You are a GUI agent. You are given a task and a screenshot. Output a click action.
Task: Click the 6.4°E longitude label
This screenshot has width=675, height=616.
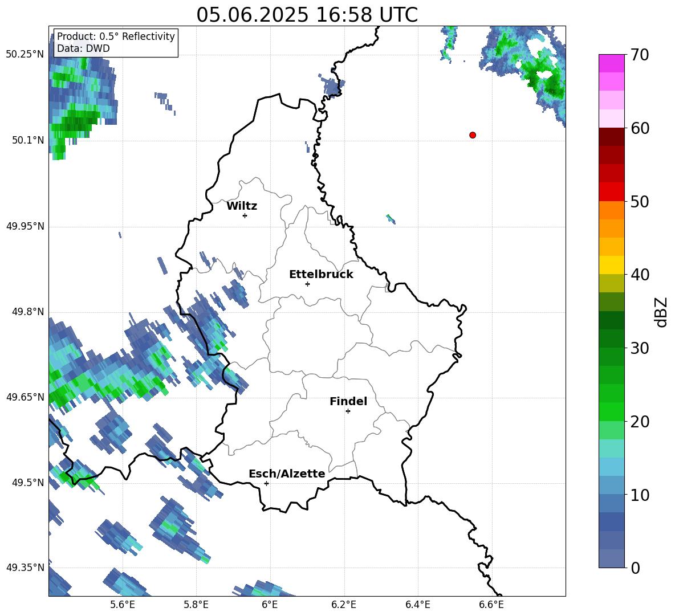[x=417, y=605]
